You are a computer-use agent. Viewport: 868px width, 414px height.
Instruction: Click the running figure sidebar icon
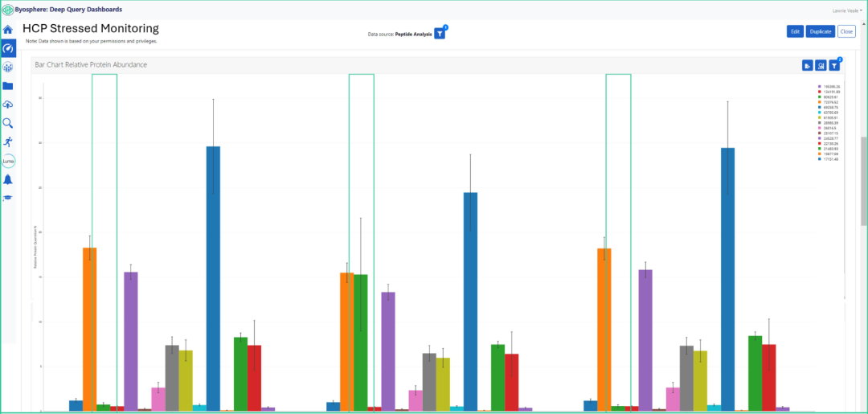[8, 141]
